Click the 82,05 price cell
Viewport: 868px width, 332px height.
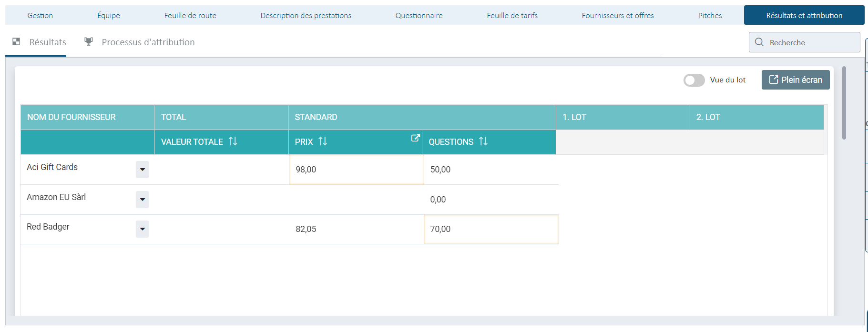click(357, 229)
